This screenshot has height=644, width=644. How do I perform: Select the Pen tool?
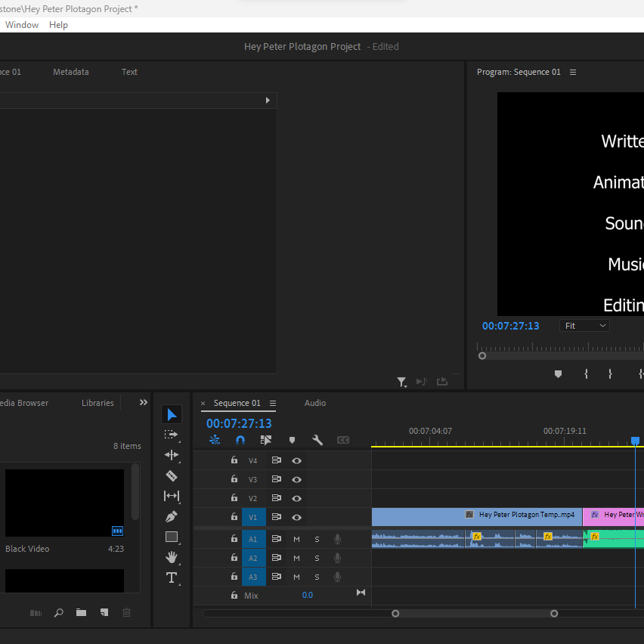(172, 517)
